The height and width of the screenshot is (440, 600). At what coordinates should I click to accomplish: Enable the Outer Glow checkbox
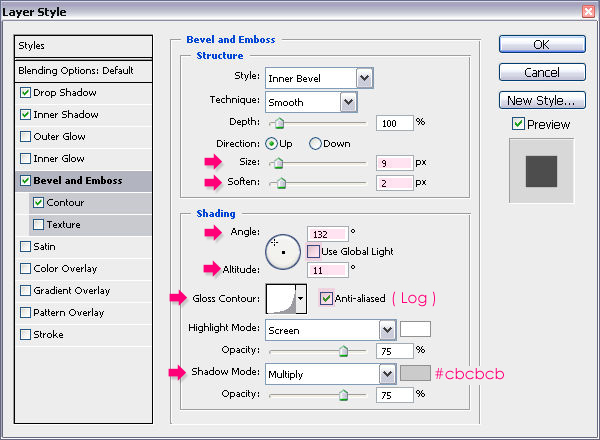coord(26,137)
